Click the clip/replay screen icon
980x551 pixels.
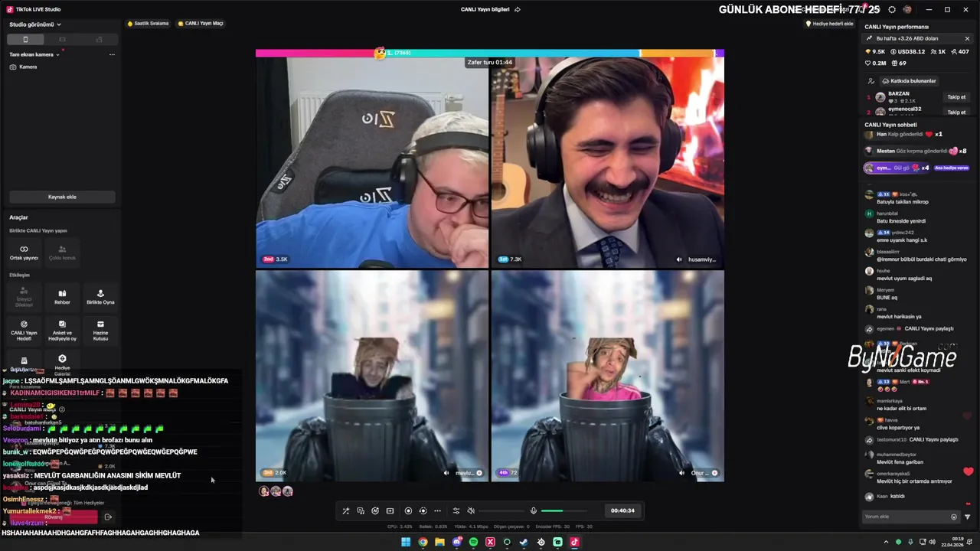point(390,510)
